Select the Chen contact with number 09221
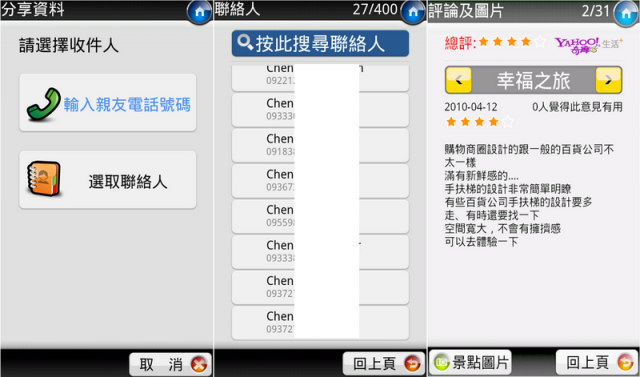The height and width of the screenshot is (377, 640). point(320,78)
